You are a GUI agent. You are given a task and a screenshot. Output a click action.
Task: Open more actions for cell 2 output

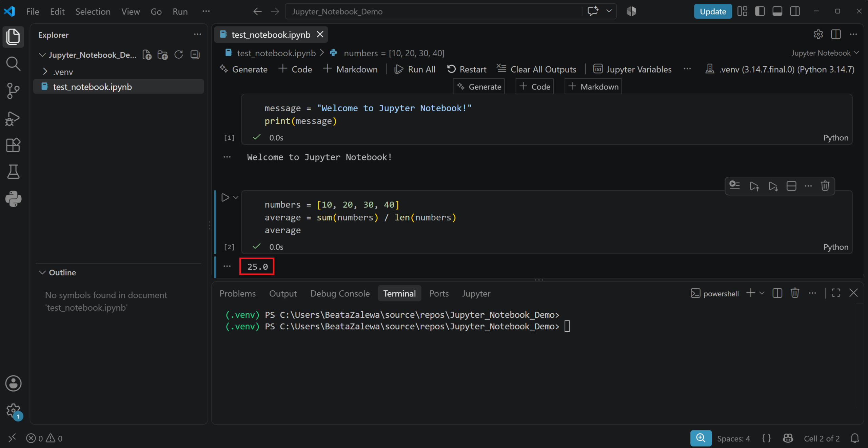(x=227, y=266)
